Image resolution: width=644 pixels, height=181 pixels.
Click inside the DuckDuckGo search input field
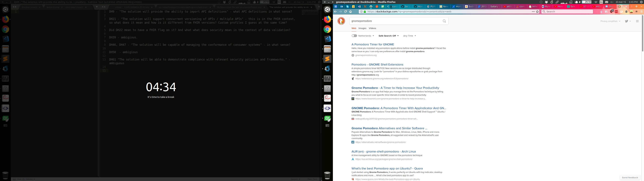[x=390, y=21]
